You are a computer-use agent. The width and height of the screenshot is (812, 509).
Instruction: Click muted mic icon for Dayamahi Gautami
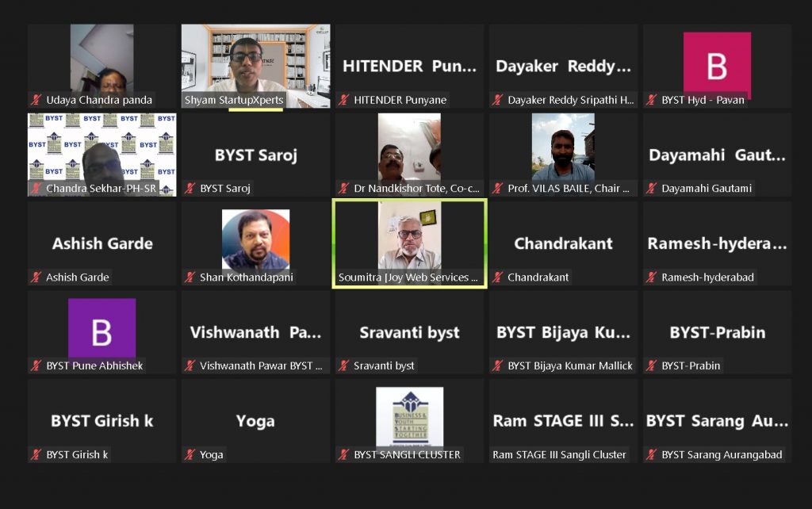coord(652,189)
